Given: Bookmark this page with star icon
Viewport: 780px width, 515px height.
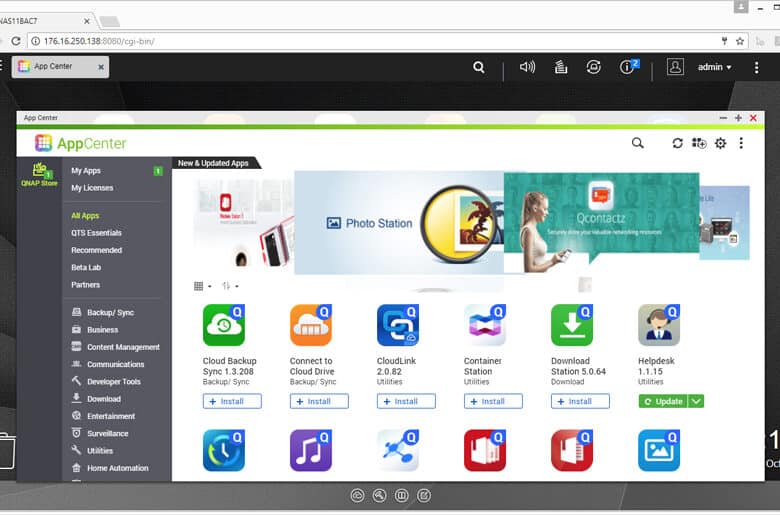Looking at the screenshot, I should coord(740,41).
